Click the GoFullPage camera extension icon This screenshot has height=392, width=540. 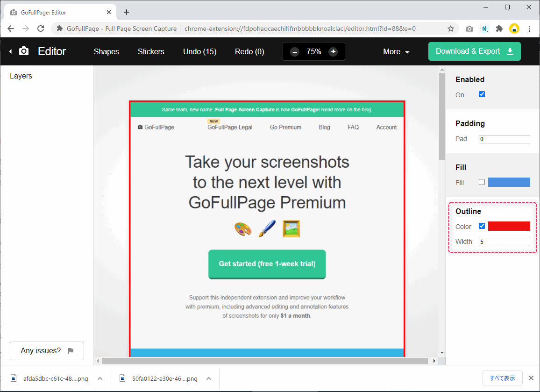pos(469,29)
